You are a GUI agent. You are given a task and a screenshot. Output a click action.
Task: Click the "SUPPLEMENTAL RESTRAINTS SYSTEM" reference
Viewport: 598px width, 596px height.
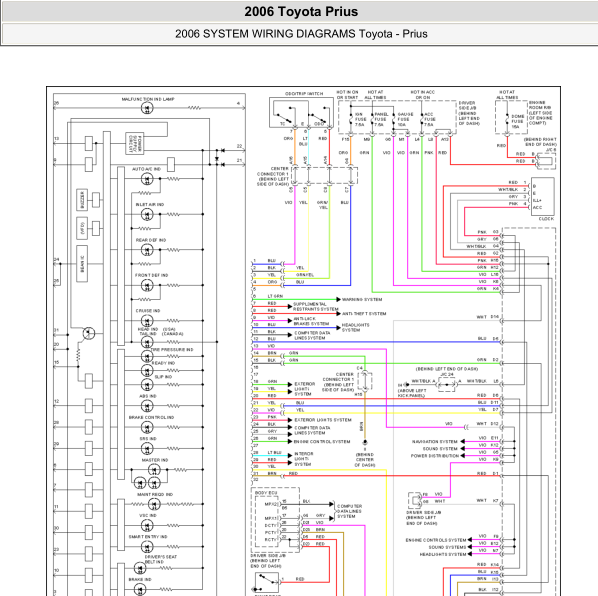(x=315, y=307)
